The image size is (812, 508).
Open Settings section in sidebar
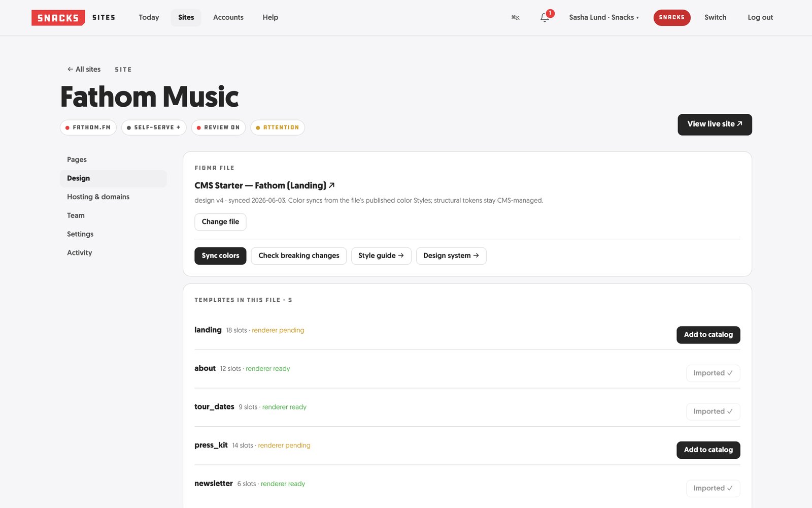[x=113, y=234]
